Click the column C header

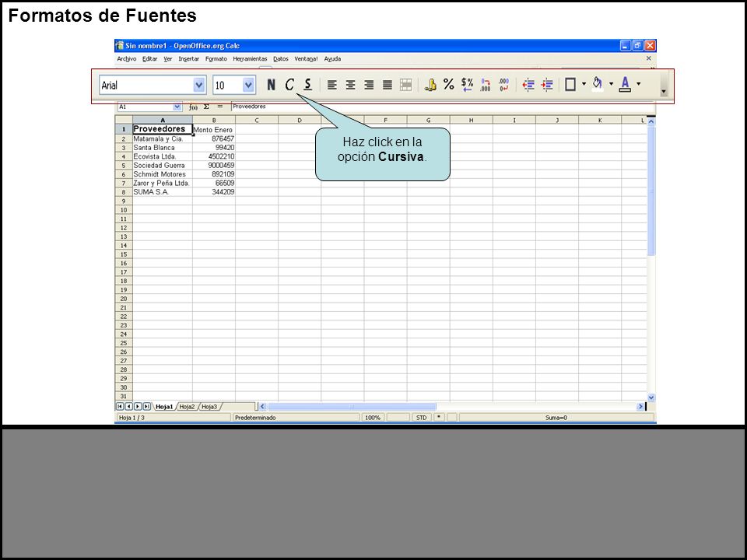click(x=257, y=120)
